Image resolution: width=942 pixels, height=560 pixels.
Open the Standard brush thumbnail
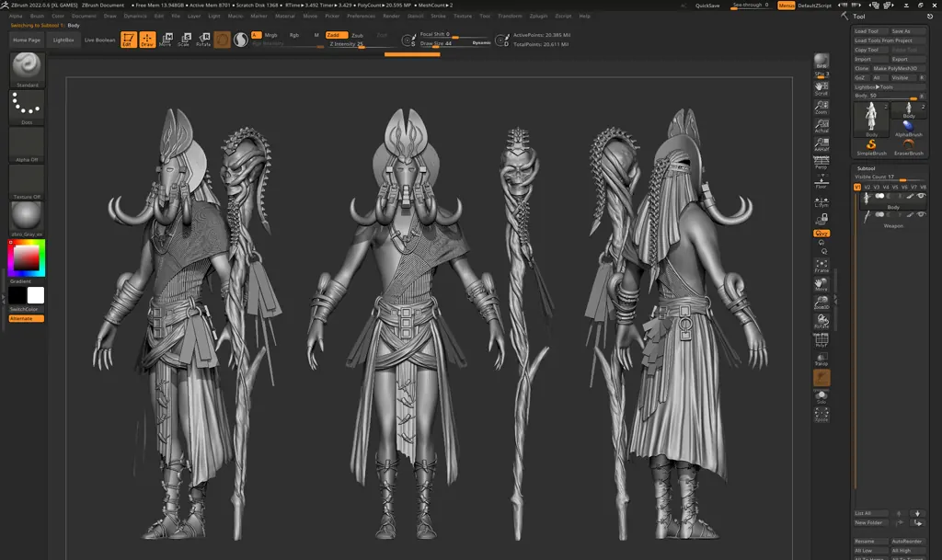[27, 70]
